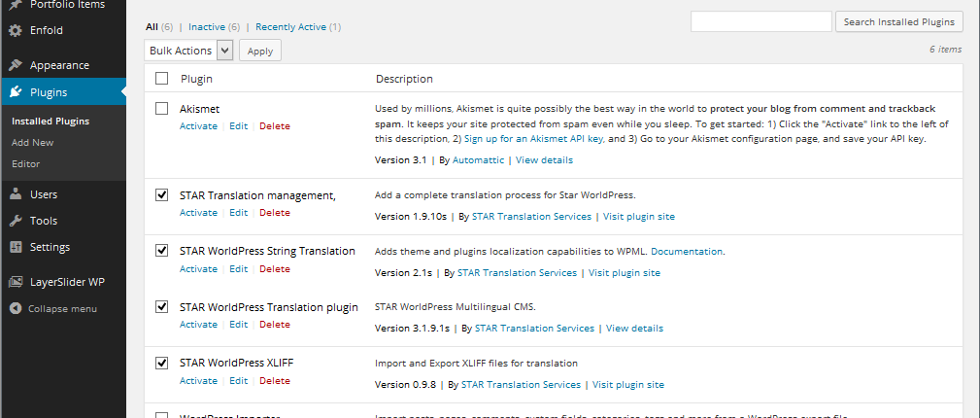Image resolution: width=980 pixels, height=418 pixels.
Task: Click the LayerSlider WP icon
Action: coord(16,283)
